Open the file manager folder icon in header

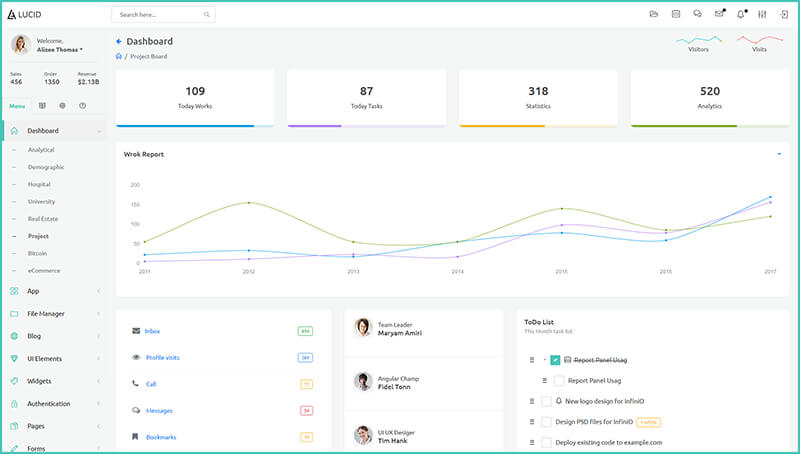(654, 14)
